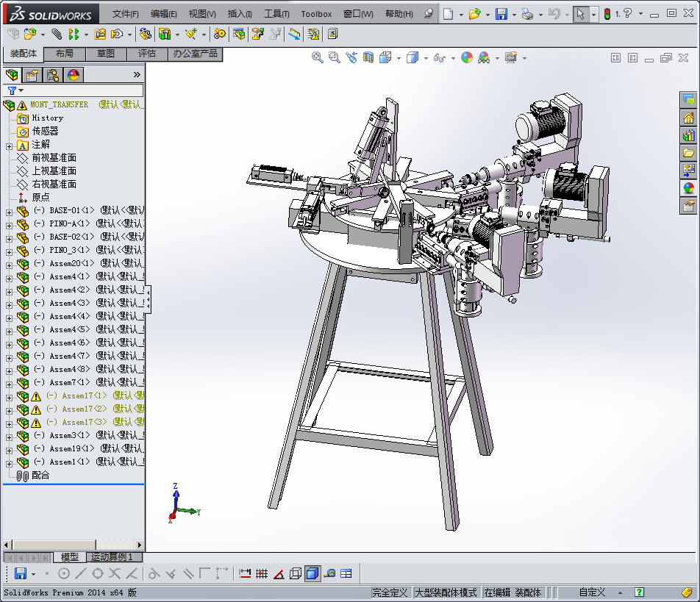Open the Design Library in task pane

(x=689, y=135)
